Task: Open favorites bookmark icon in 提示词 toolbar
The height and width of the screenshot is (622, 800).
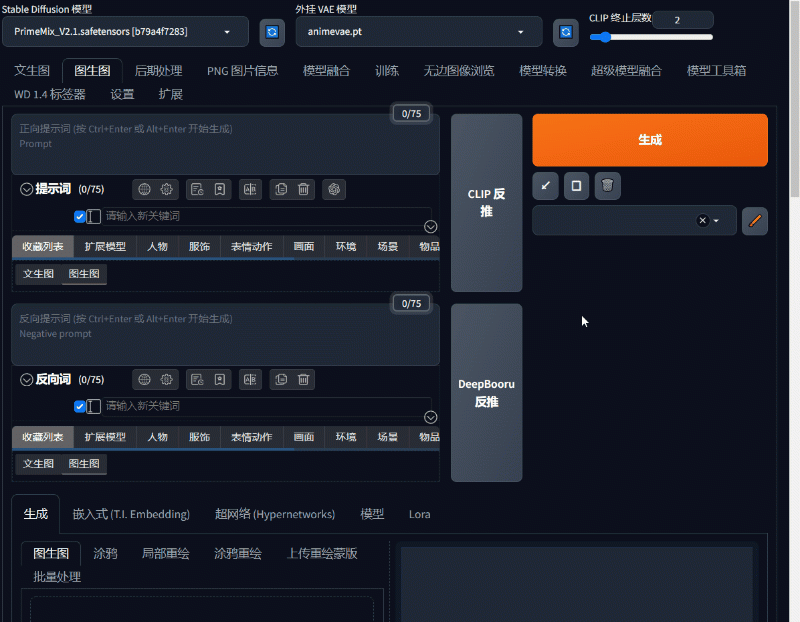Action: point(220,189)
